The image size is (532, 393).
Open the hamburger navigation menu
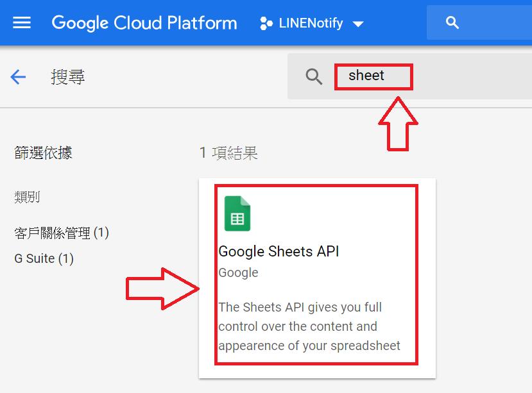tap(22, 22)
